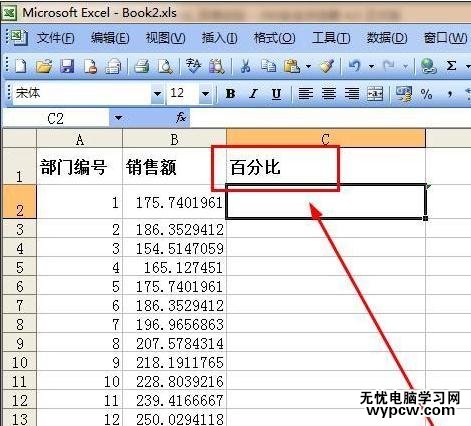
Task: Select row 10 header
Action: pyautogui.click(x=19, y=362)
